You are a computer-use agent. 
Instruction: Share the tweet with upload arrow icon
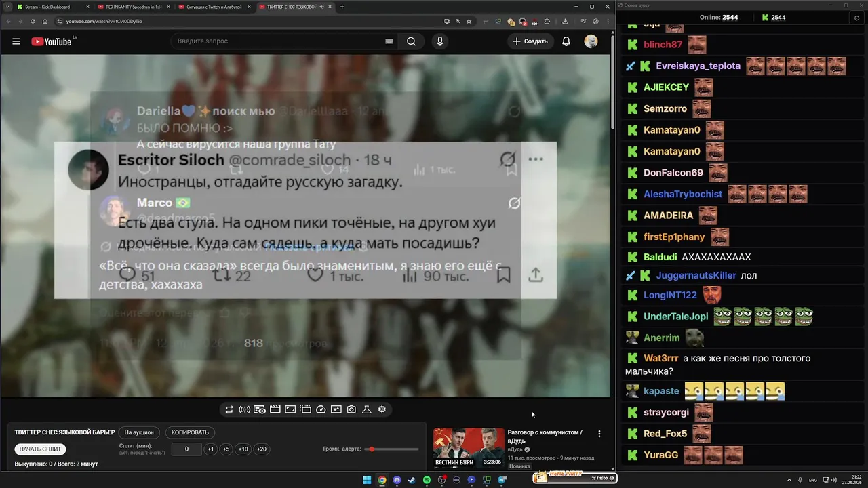tap(536, 275)
